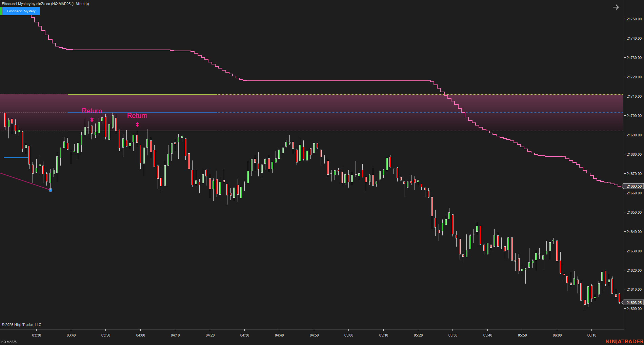Image resolution: width=644 pixels, height=345 pixels.
Task: Click the 2025 NinjaTrader copyright text
Action: (22, 325)
